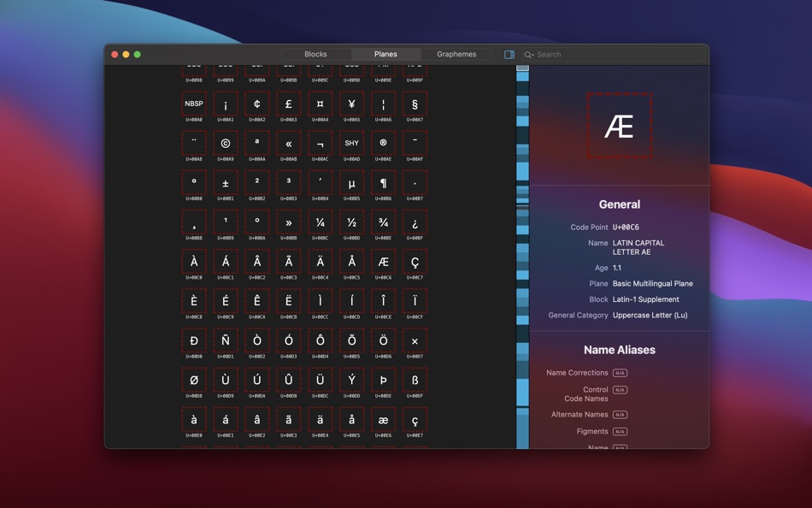Select lowercase ç cell at U+00E7
The width and height of the screenshot is (812, 508).
(x=415, y=419)
